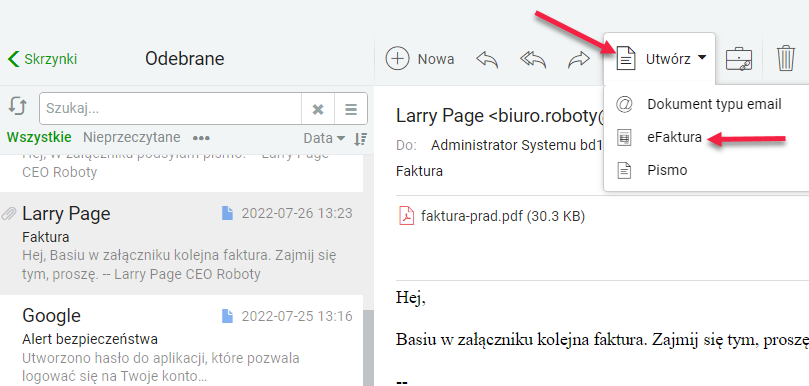Refresh mailbox with sync arrows icon

click(x=18, y=107)
